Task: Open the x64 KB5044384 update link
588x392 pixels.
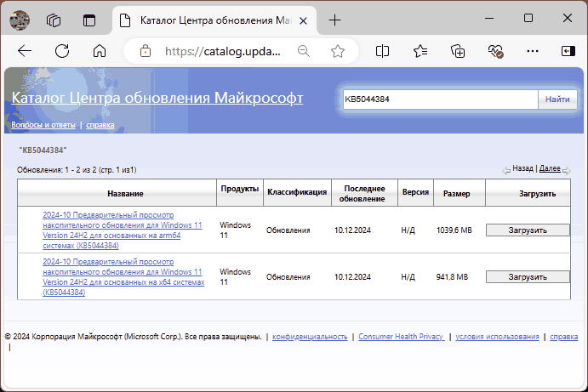Action: coord(123,277)
